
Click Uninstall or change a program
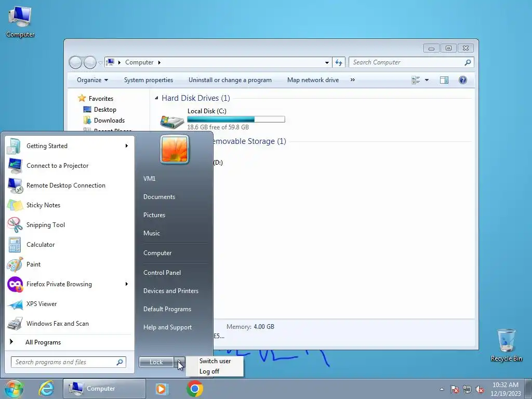pyautogui.click(x=230, y=80)
